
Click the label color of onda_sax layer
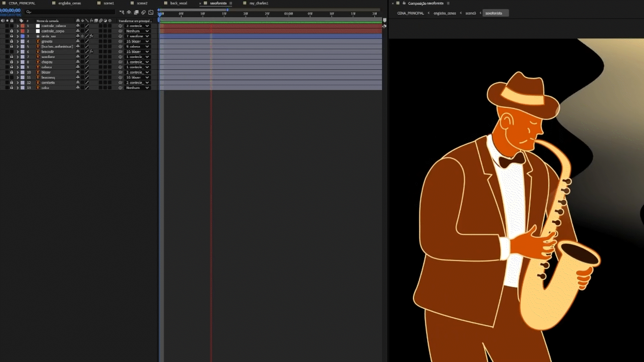coord(22,36)
